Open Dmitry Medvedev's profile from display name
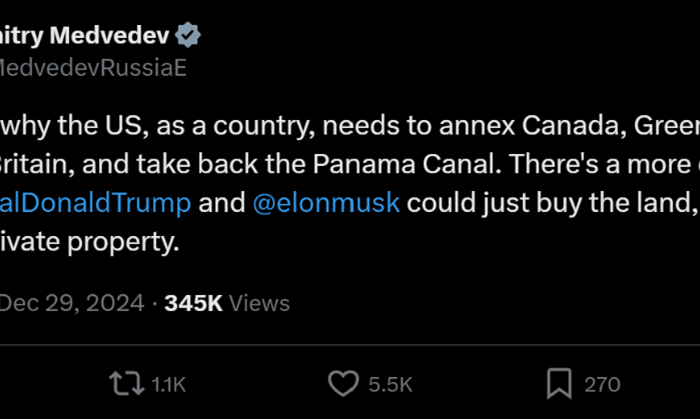The height and width of the screenshot is (419, 700). pyautogui.click(x=85, y=35)
